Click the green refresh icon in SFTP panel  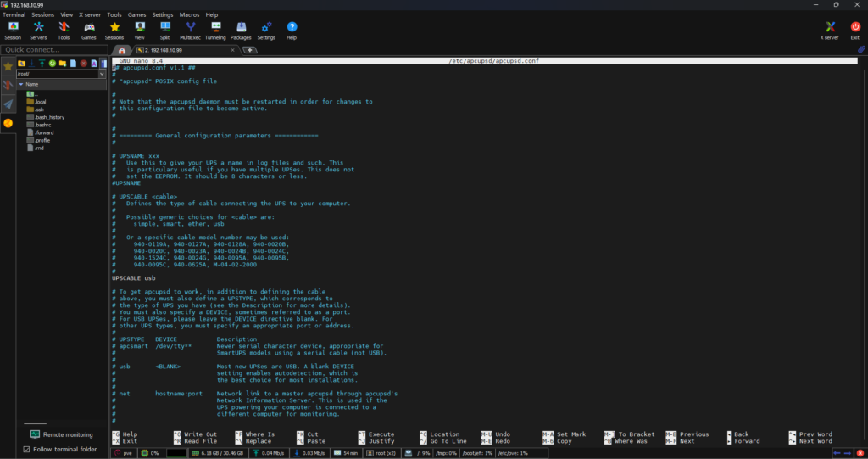click(x=52, y=63)
